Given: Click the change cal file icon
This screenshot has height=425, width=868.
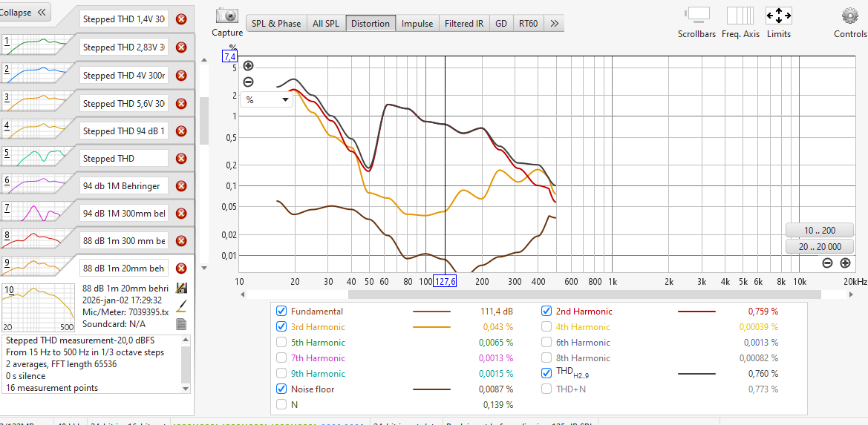Looking at the screenshot, I should pos(180,288).
